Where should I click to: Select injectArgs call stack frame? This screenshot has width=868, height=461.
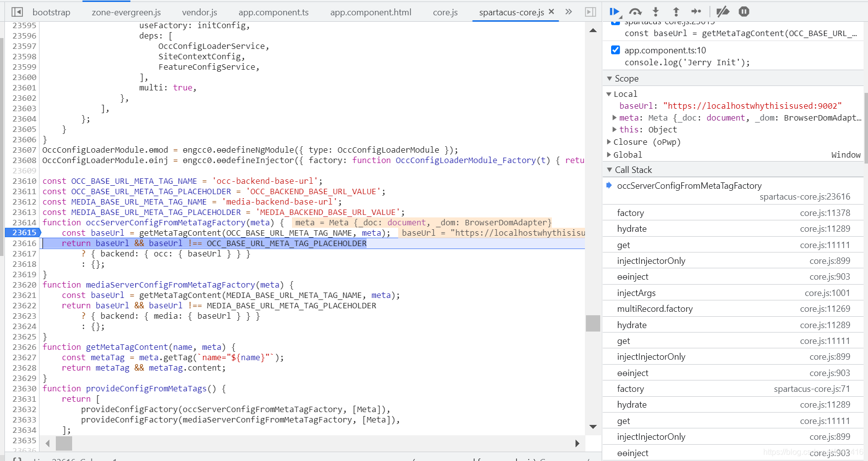[734, 293]
